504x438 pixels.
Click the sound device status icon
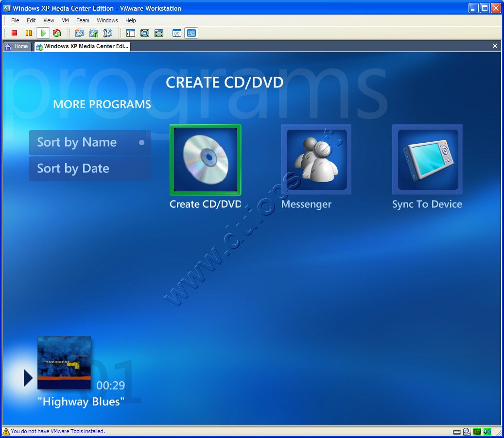click(x=487, y=431)
